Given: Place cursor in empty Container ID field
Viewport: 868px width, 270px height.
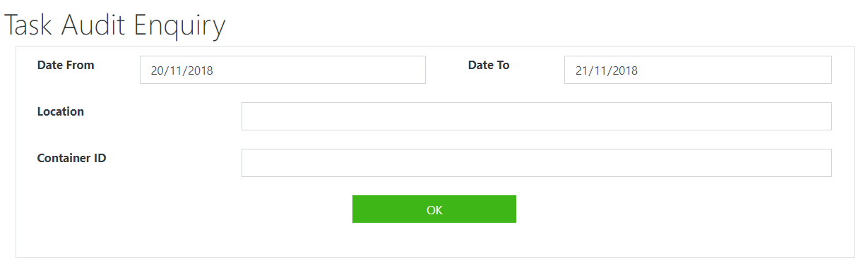Looking at the screenshot, I should (537, 163).
